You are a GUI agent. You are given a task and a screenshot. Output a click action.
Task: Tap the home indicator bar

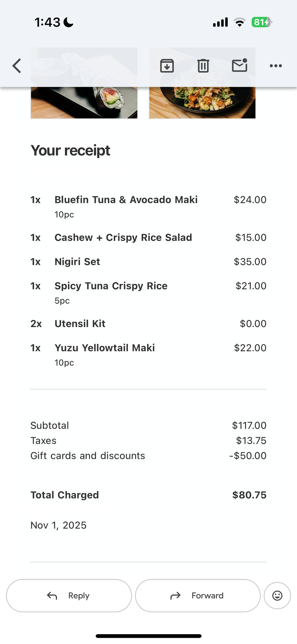(148, 636)
